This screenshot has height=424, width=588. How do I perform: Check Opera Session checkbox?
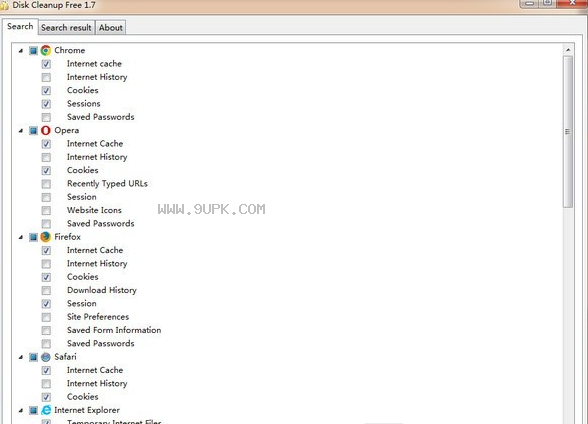[x=46, y=197]
